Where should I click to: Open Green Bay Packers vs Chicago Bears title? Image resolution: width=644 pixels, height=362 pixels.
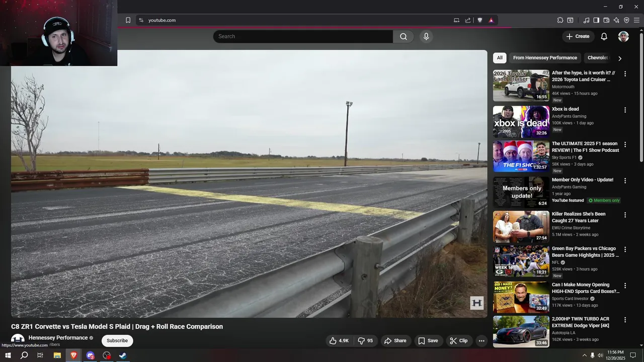585,251
